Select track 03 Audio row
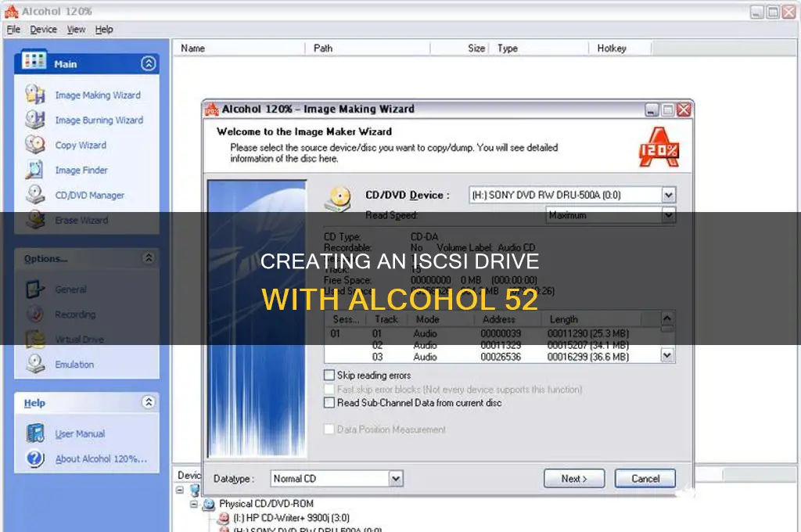This screenshot has width=801, height=532. click(494, 357)
